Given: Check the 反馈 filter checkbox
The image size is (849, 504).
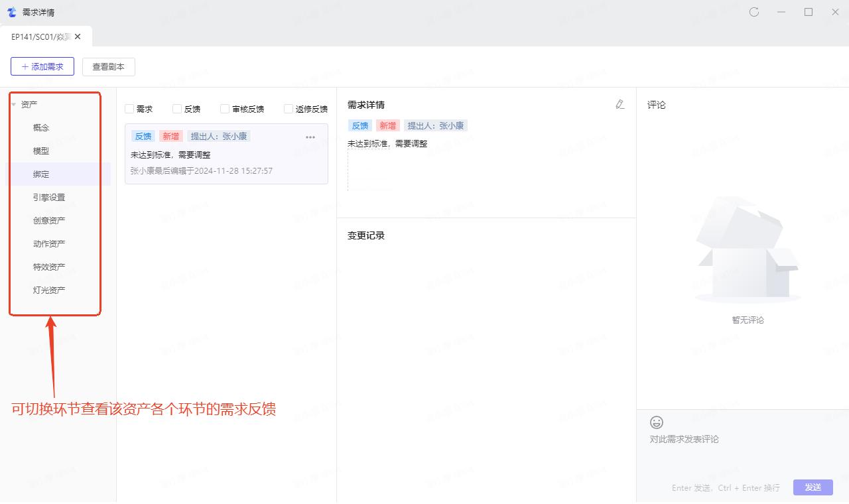Looking at the screenshot, I should click(177, 109).
